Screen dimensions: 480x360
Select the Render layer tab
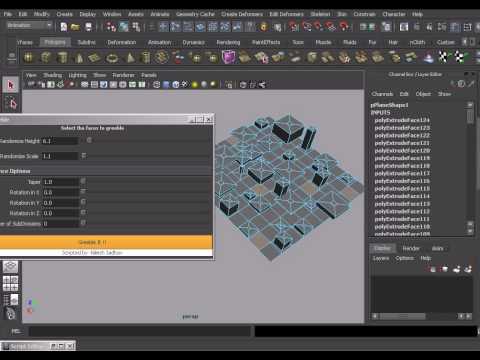411,248
